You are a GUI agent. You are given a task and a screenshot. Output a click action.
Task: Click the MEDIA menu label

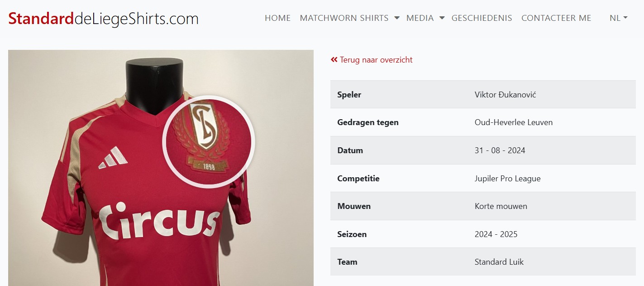coord(420,18)
